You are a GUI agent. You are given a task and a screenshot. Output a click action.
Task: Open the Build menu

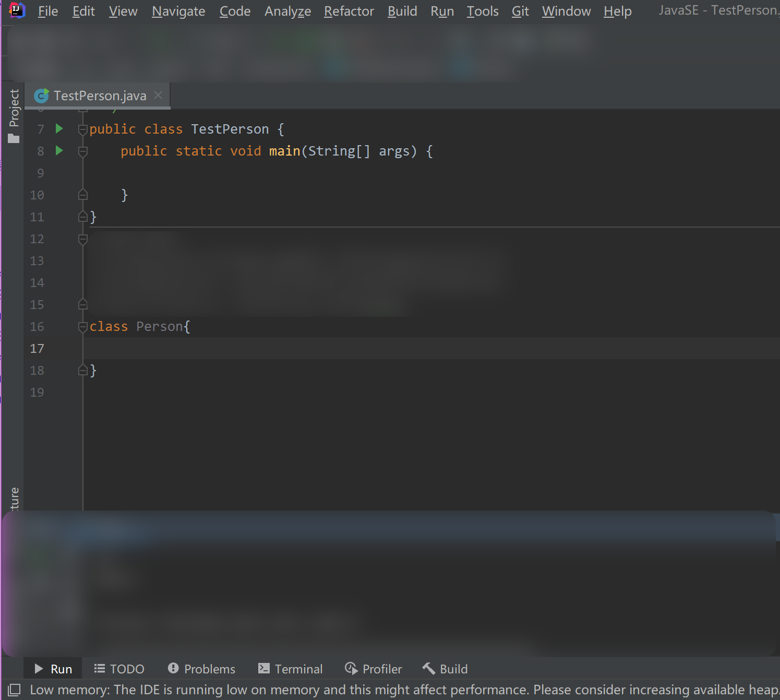point(402,11)
